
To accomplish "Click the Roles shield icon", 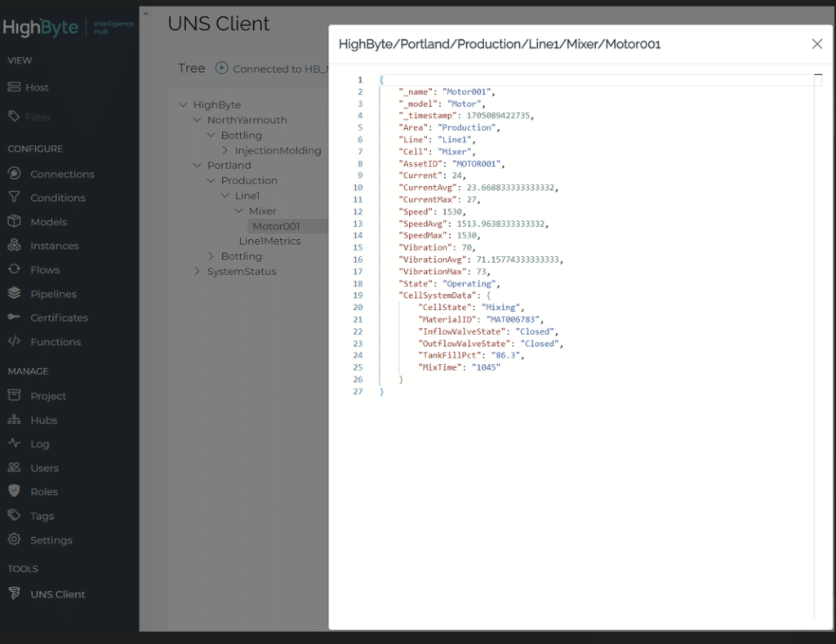I will (x=14, y=491).
